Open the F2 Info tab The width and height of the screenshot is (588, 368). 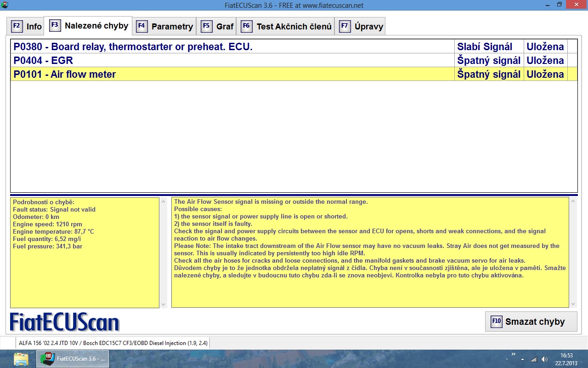27,26
